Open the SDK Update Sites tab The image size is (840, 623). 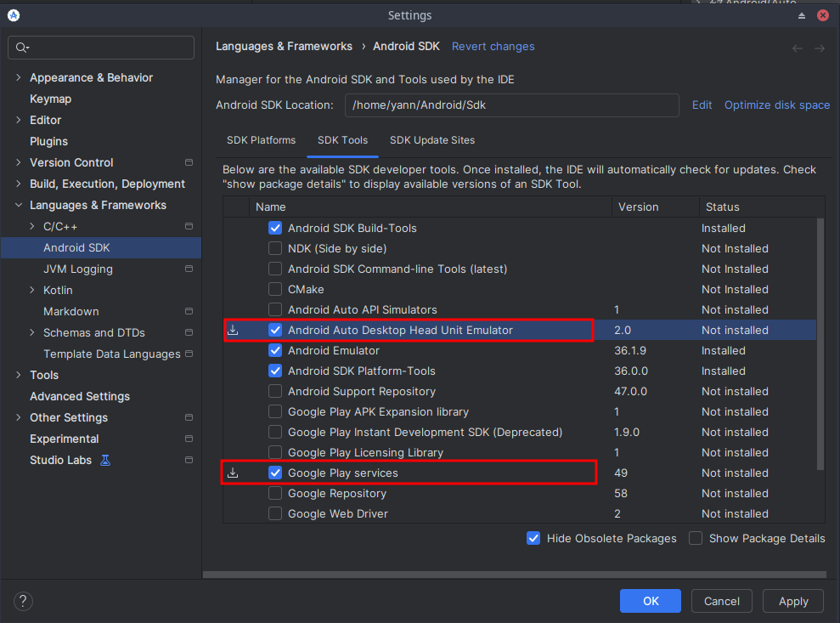(x=432, y=140)
